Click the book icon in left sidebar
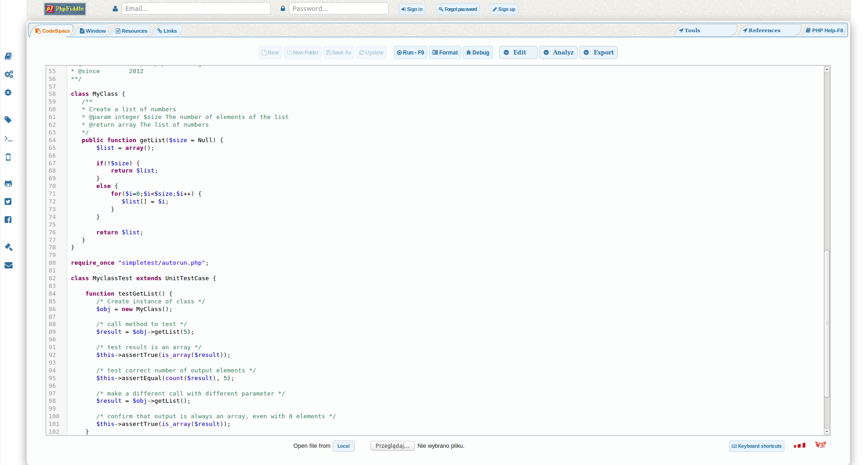This screenshot has width=868, height=465. pyautogui.click(x=8, y=56)
